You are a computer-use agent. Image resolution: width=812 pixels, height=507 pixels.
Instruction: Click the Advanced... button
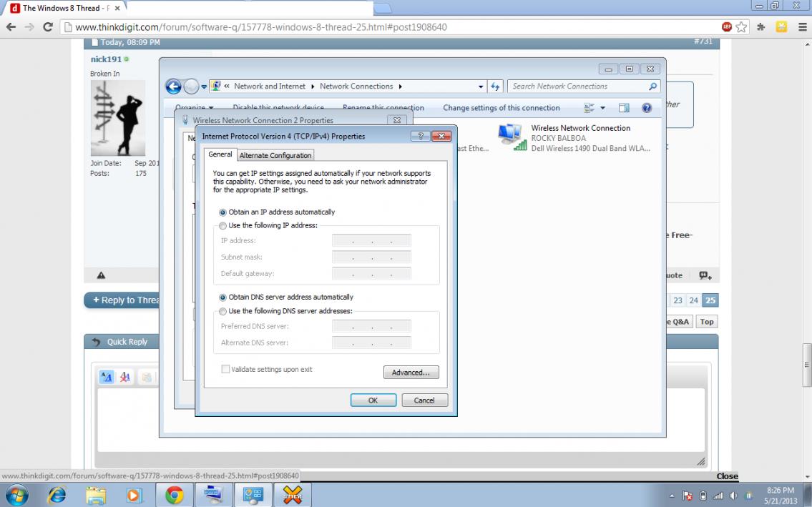tap(411, 373)
